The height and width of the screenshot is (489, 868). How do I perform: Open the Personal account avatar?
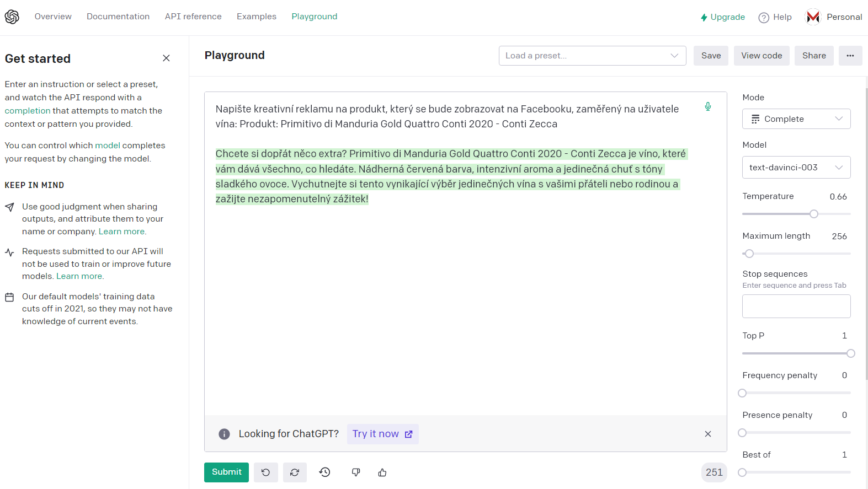pos(813,17)
